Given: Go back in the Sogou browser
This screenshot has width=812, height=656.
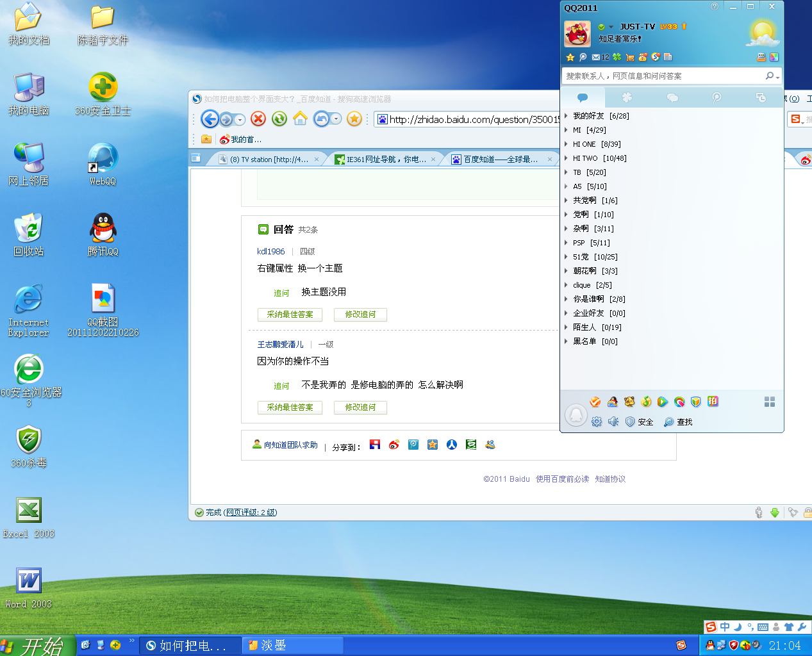Looking at the screenshot, I should (210, 119).
